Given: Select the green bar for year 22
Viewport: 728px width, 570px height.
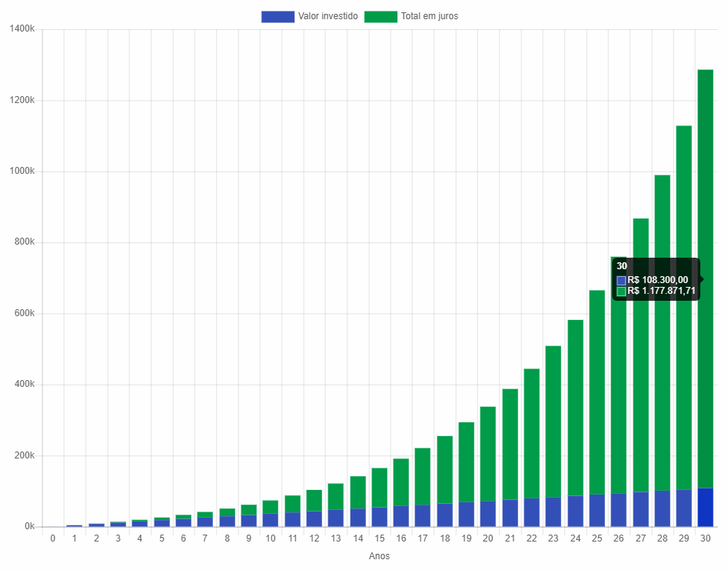Looking at the screenshot, I should pos(532,434).
